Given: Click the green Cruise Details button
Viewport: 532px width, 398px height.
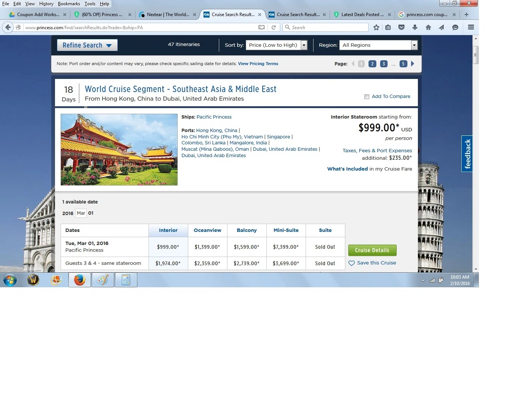Looking at the screenshot, I should (372, 250).
